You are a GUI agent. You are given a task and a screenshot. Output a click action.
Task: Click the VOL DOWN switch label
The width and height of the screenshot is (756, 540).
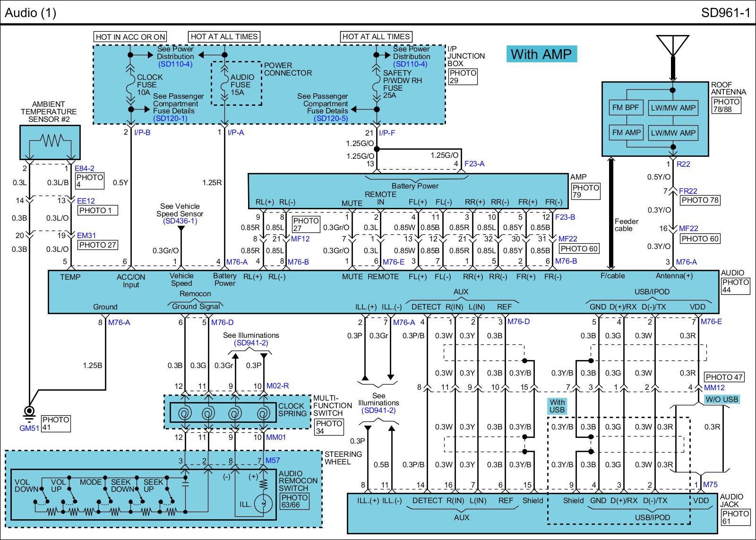[x=26, y=486]
